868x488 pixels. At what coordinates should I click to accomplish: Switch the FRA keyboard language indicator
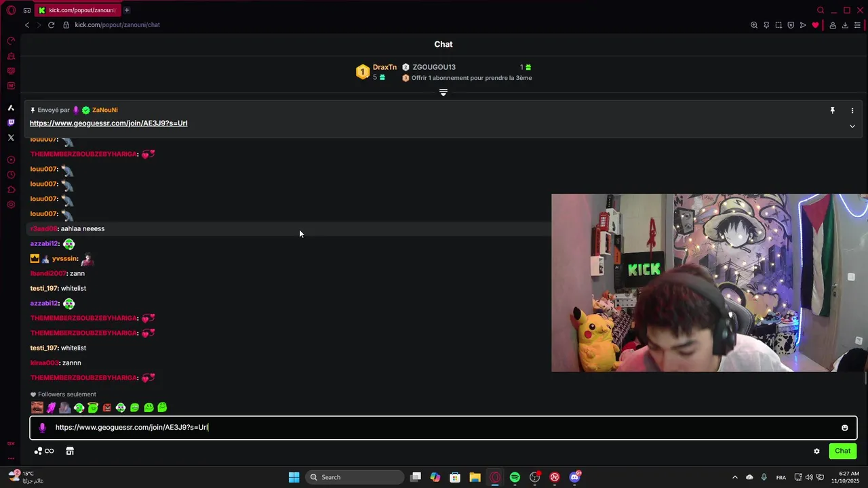(x=781, y=477)
